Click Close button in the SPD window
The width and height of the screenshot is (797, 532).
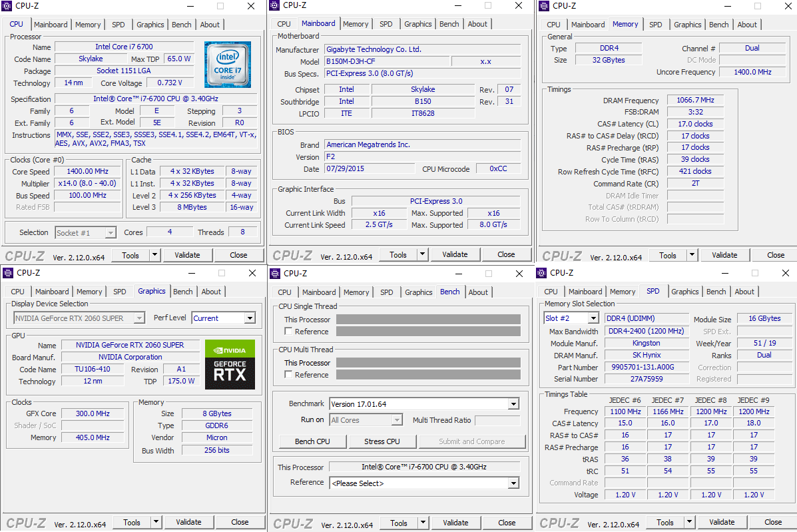(x=773, y=523)
